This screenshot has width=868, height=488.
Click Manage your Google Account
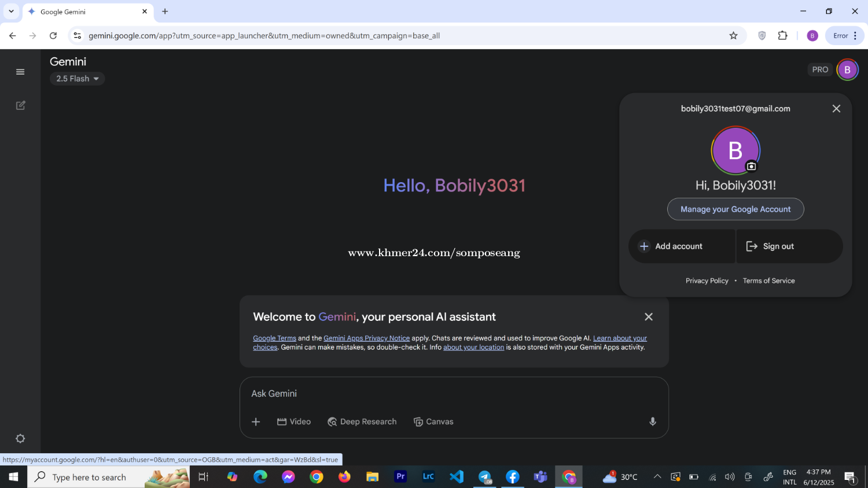point(735,209)
